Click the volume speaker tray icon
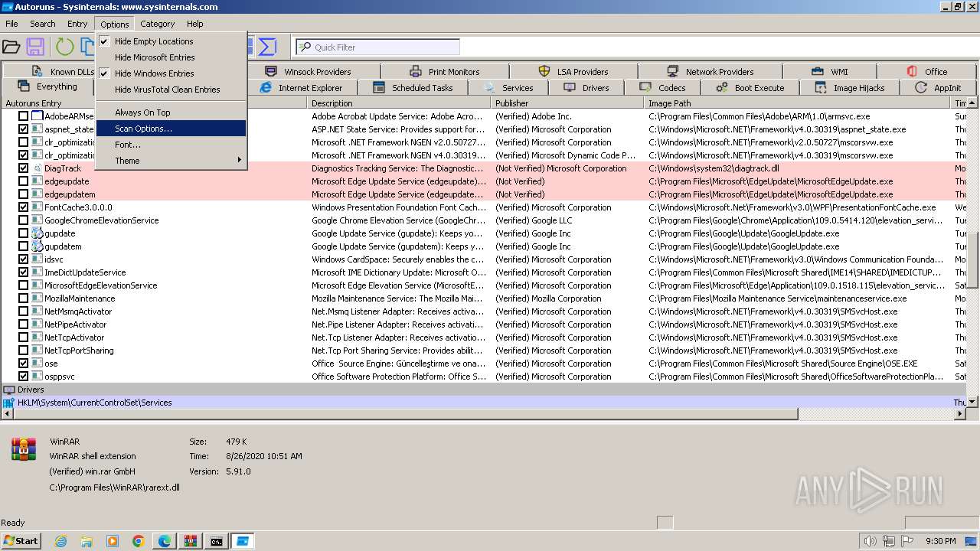The image size is (980, 551). pyautogui.click(x=871, y=541)
